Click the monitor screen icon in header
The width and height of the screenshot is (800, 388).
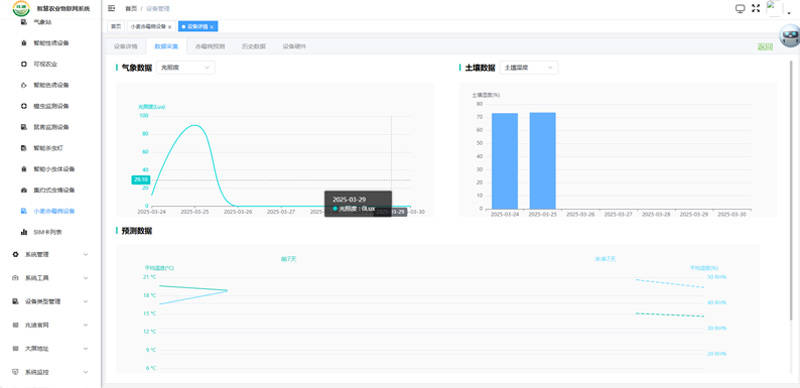tap(740, 8)
